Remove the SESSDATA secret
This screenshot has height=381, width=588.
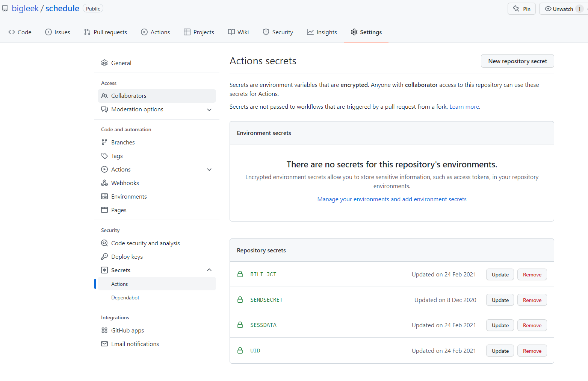click(532, 325)
